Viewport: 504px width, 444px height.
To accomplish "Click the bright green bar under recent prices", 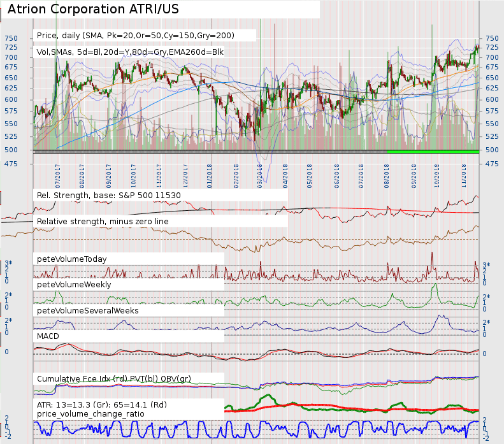I will click(433, 152).
